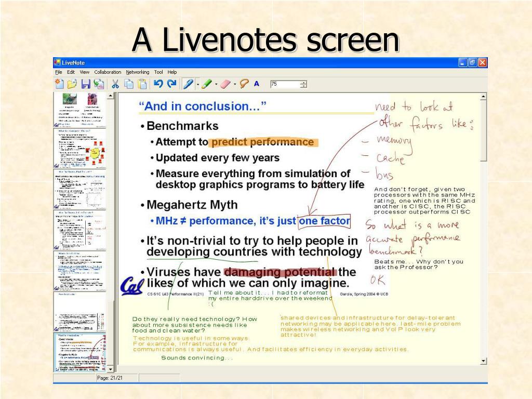
Task: Click the Copy icon
Action: point(129,84)
